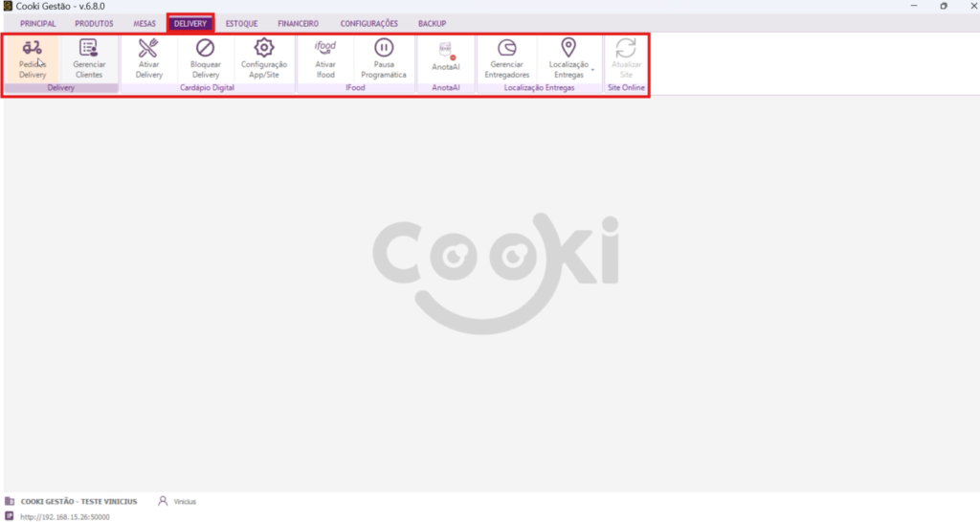
Task: Click the http://192.168.15.26:50000 address
Action: 64,516
